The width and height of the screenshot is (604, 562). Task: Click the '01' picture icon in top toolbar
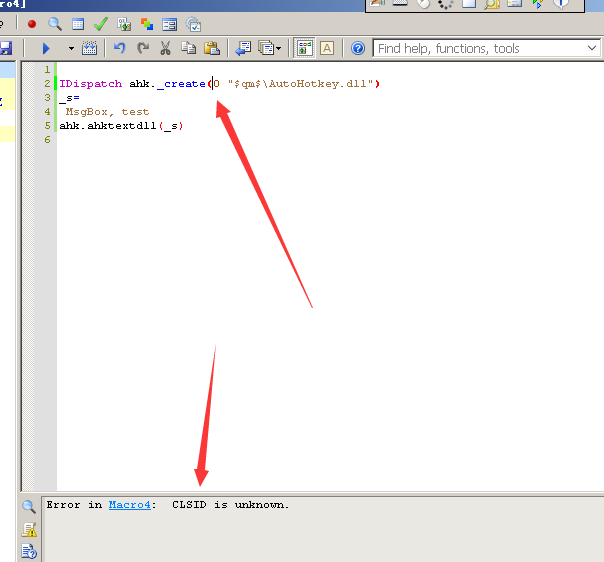(124, 24)
